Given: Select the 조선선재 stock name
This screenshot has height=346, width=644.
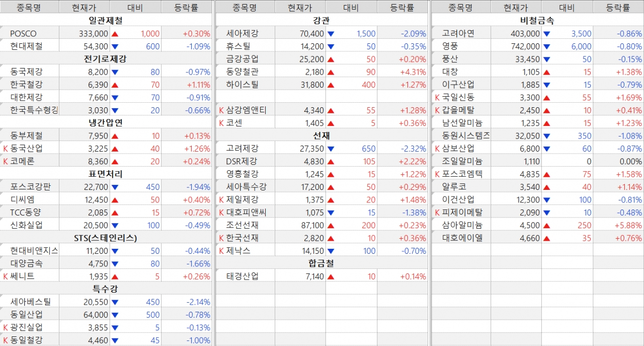Looking at the screenshot, I should (243, 225).
